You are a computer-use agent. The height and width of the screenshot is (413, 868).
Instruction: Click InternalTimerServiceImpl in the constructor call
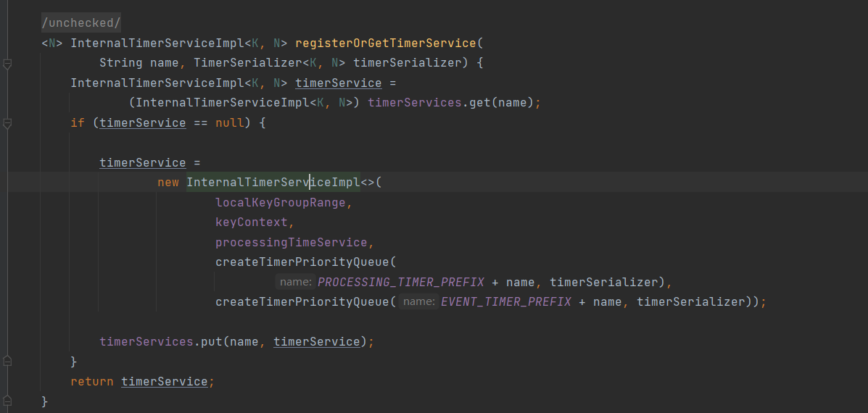273,183
